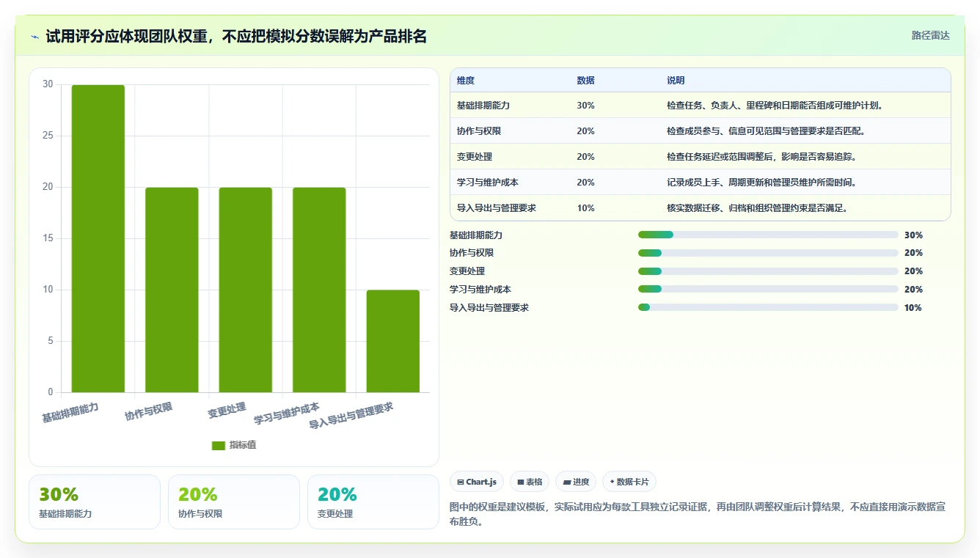Image resolution: width=980 pixels, height=558 pixels.
Task: Select the 数据卡片 tag
Action: coord(629,482)
